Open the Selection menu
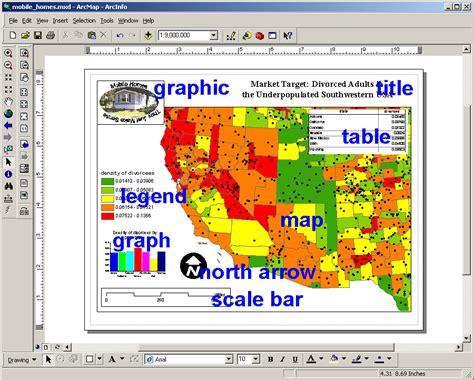Viewport: 474px width, 380px height. [84, 21]
